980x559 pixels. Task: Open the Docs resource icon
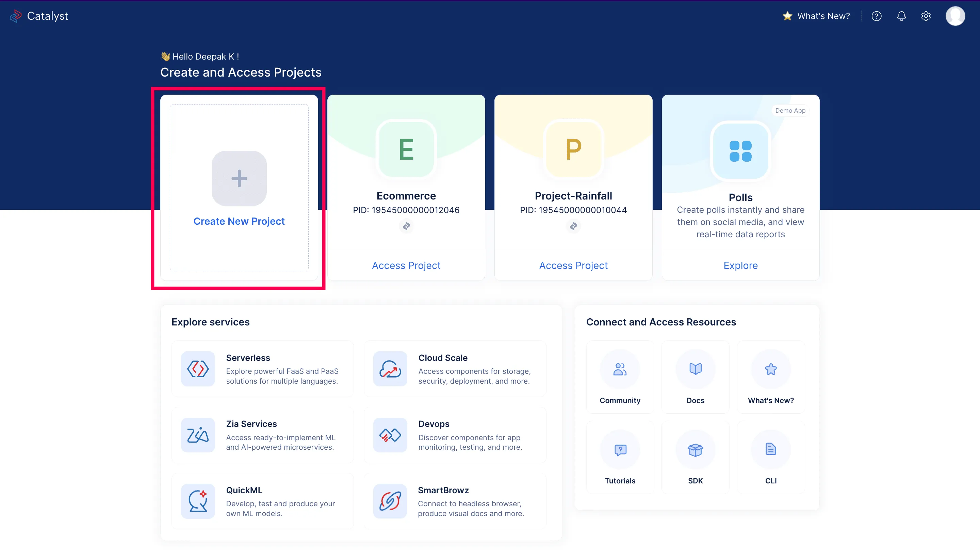[695, 369]
